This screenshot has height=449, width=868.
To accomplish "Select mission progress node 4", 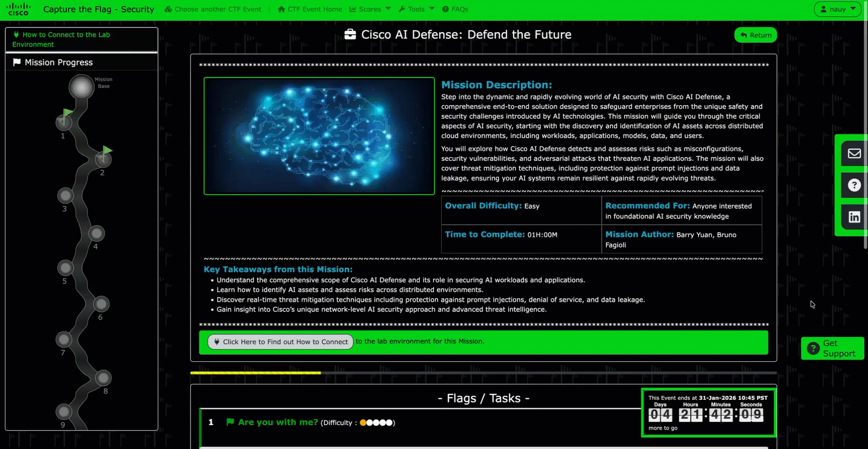I will coord(96,234).
